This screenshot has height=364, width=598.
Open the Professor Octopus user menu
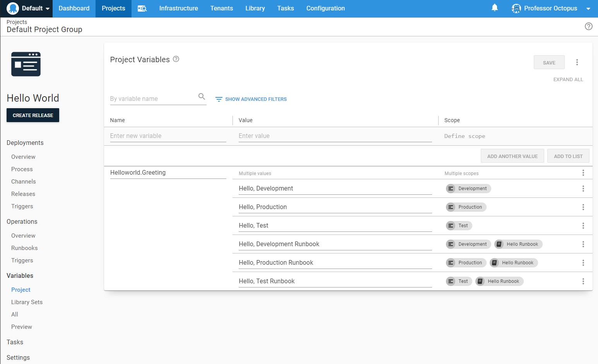[550, 9]
